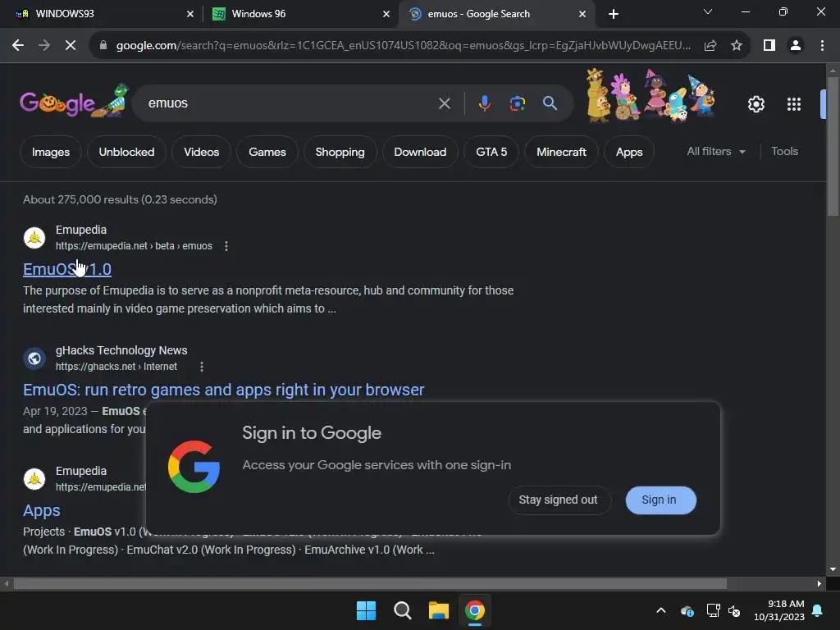
Task: Select the Shopping filter chip
Action: click(x=340, y=152)
